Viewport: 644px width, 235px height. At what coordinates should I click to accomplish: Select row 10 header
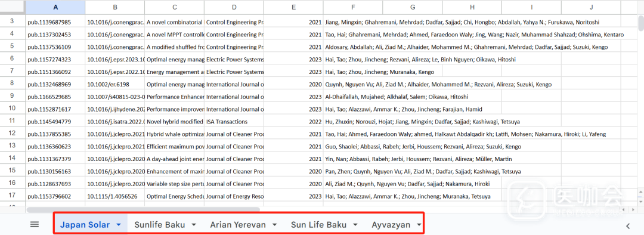click(x=13, y=108)
